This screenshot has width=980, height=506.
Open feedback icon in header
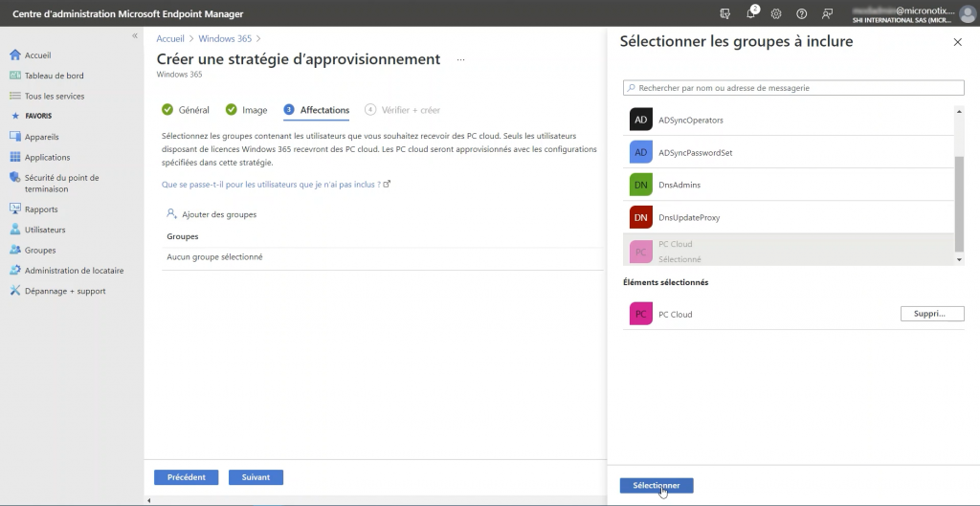827,13
